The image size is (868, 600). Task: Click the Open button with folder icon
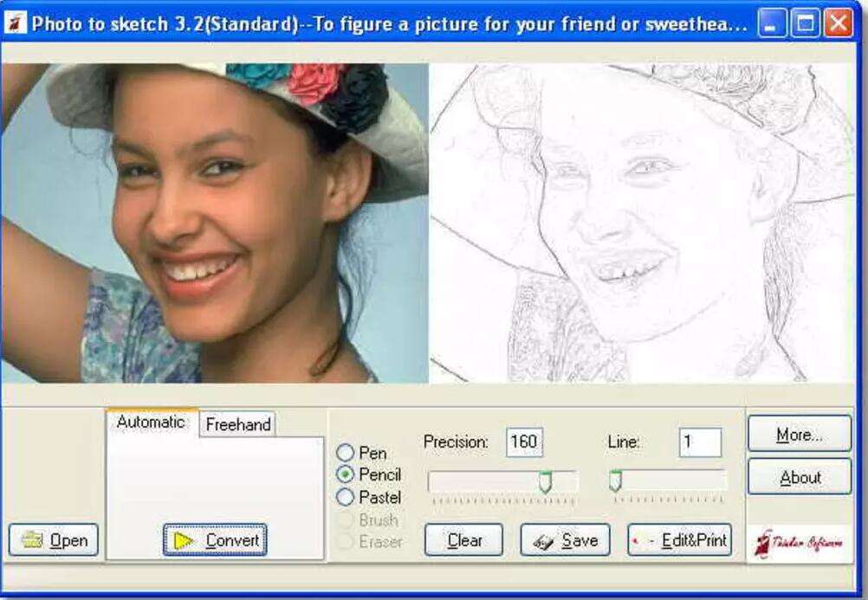(x=54, y=540)
